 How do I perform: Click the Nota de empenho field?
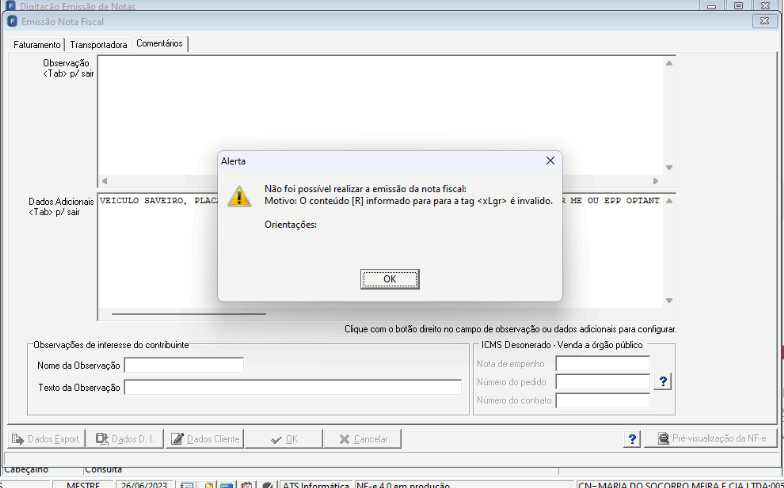(x=602, y=364)
